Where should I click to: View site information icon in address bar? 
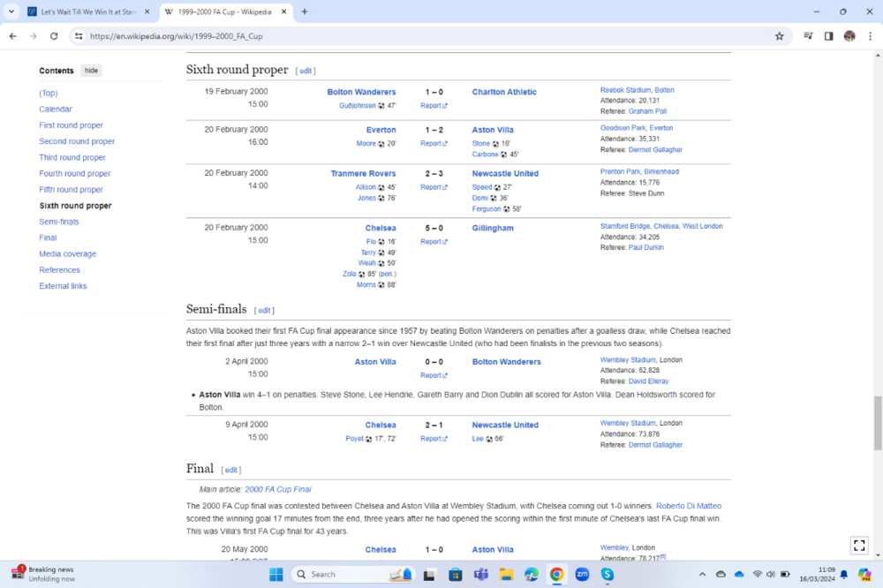click(x=79, y=36)
